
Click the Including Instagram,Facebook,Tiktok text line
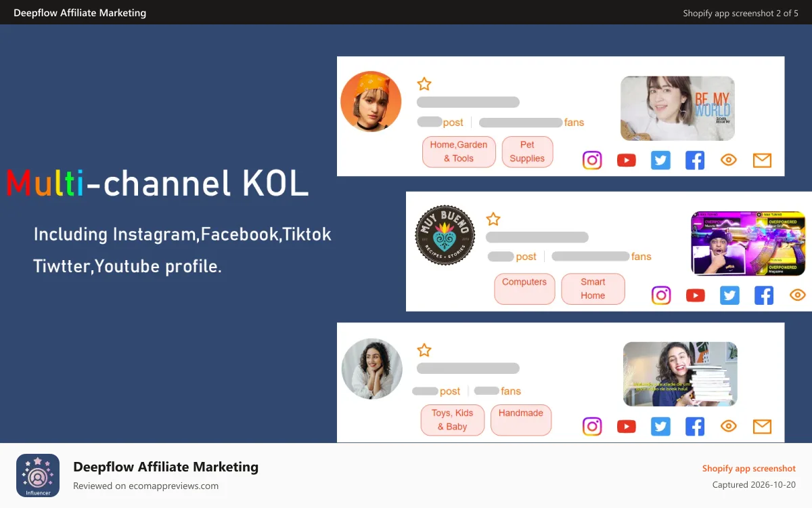183,234
